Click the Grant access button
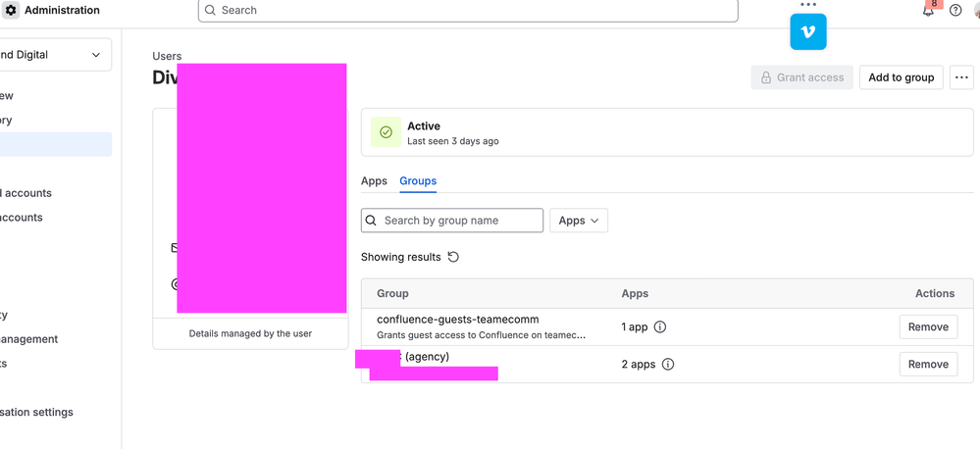The image size is (980, 449). [801, 77]
